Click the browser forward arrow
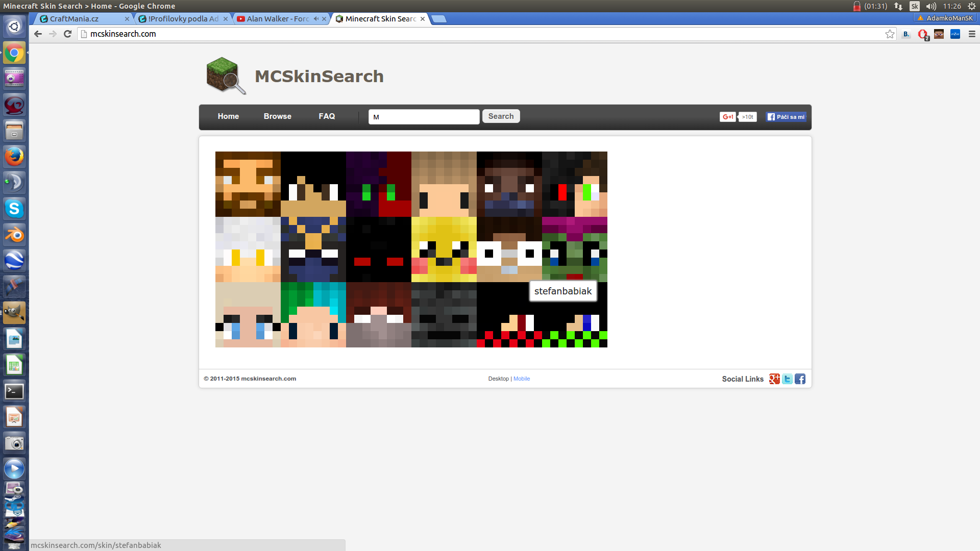980x551 pixels. click(x=53, y=34)
